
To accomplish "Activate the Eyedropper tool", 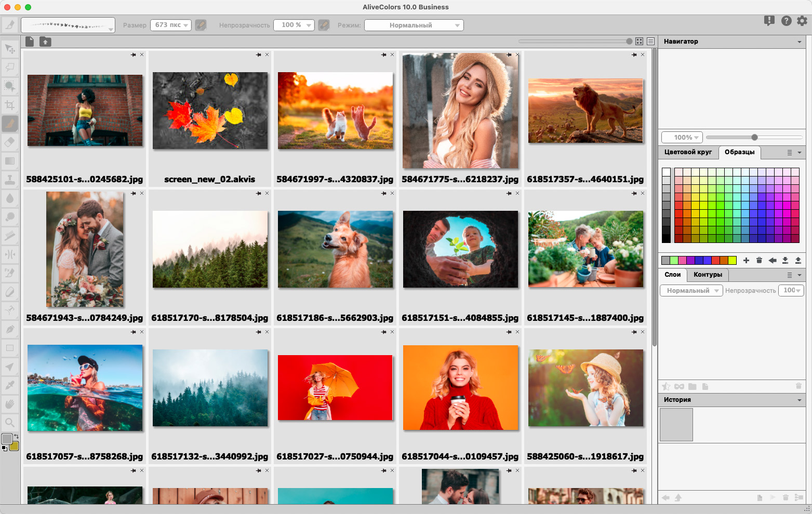I will (x=10, y=385).
